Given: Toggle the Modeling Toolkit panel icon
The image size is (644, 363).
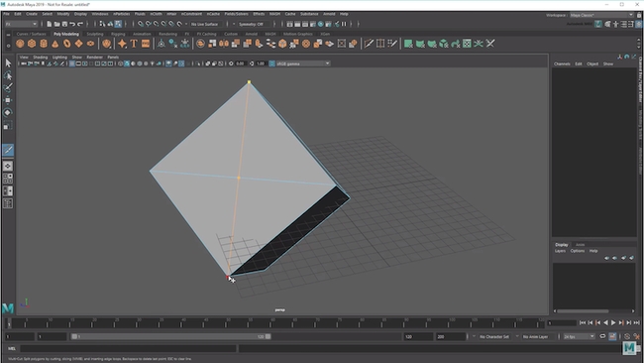Looking at the screenshot, I should [607, 24].
